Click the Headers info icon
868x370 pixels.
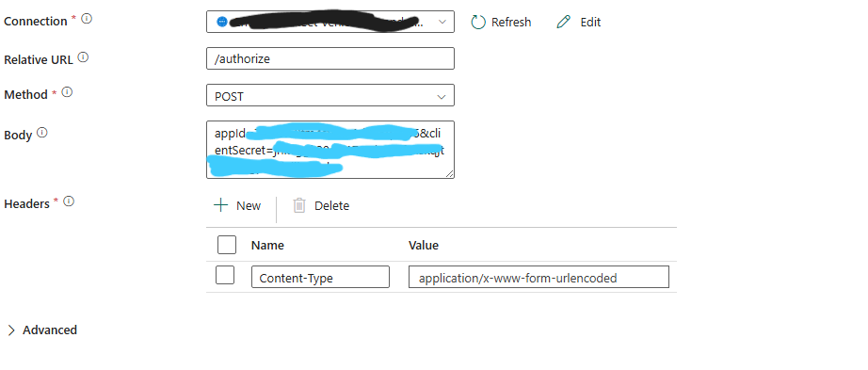tap(69, 201)
